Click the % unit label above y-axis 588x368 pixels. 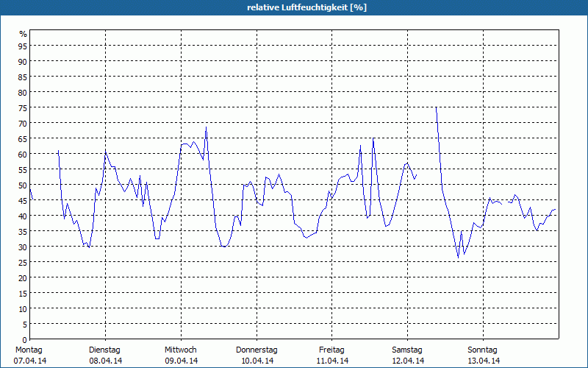(x=24, y=34)
